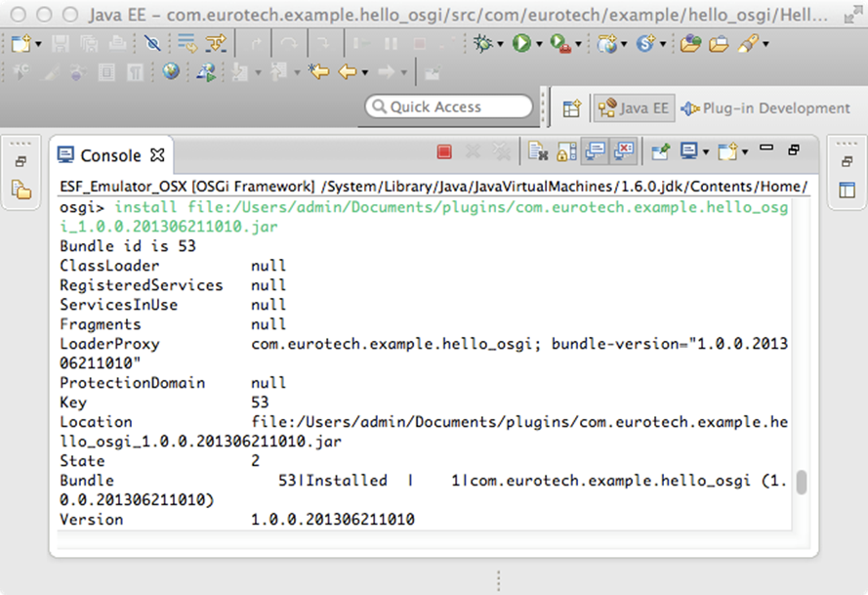This screenshot has width=868, height=595.
Task: Click the Outline view icon in right trim
Action: pos(847,190)
